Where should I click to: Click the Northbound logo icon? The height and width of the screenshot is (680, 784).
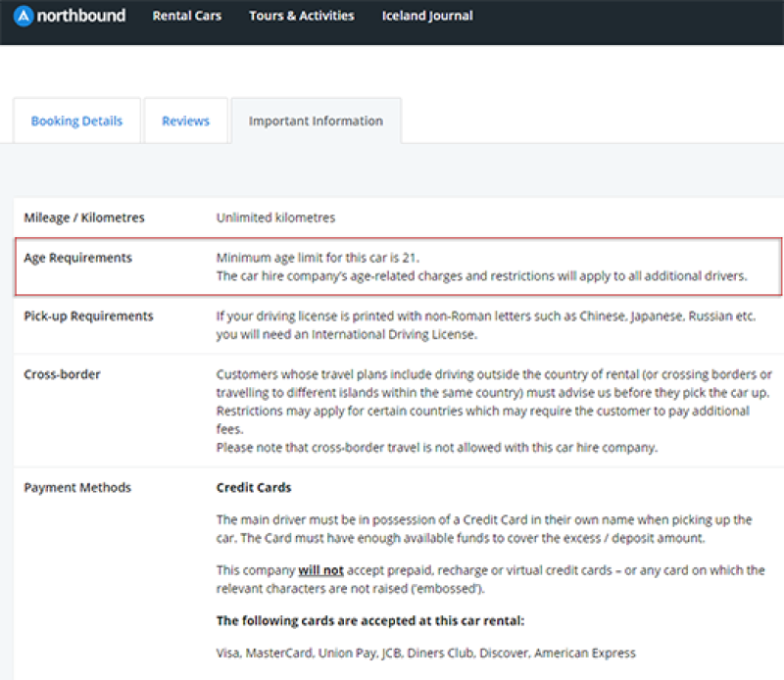click(24, 17)
